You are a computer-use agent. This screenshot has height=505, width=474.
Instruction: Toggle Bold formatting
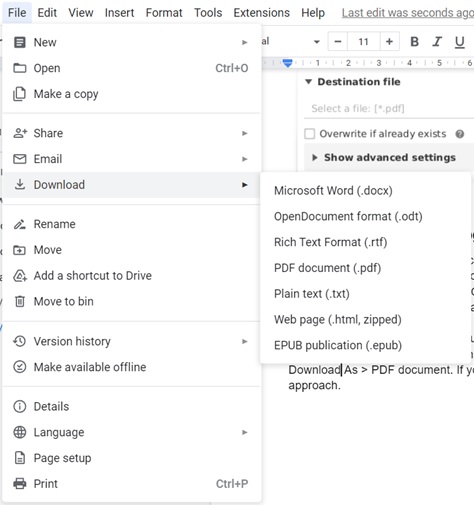[414, 42]
